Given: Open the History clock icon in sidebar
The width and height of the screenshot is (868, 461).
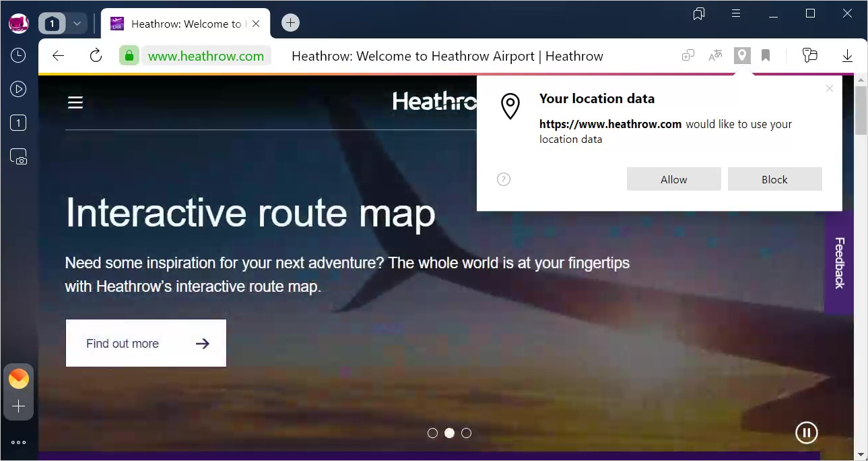Looking at the screenshot, I should [x=18, y=56].
